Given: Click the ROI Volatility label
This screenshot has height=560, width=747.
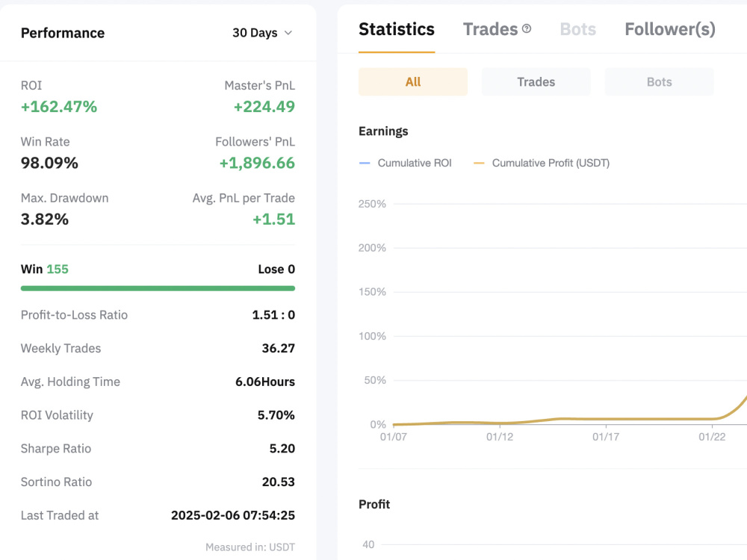Looking at the screenshot, I should click(x=57, y=414).
